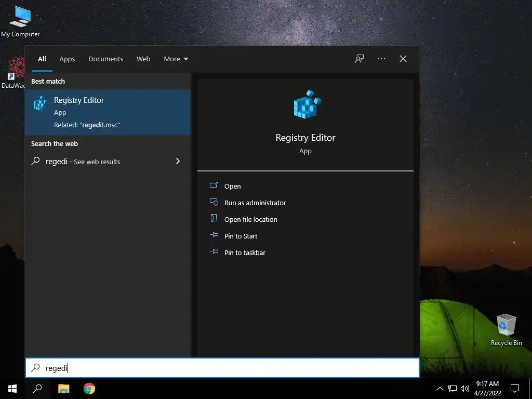
Task: Show hidden system tray icons
Action: [440, 389]
